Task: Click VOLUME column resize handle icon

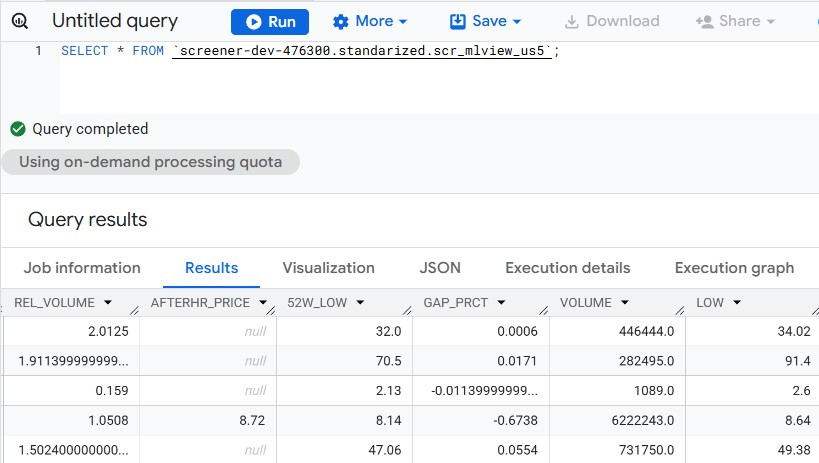Action: tap(680, 310)
